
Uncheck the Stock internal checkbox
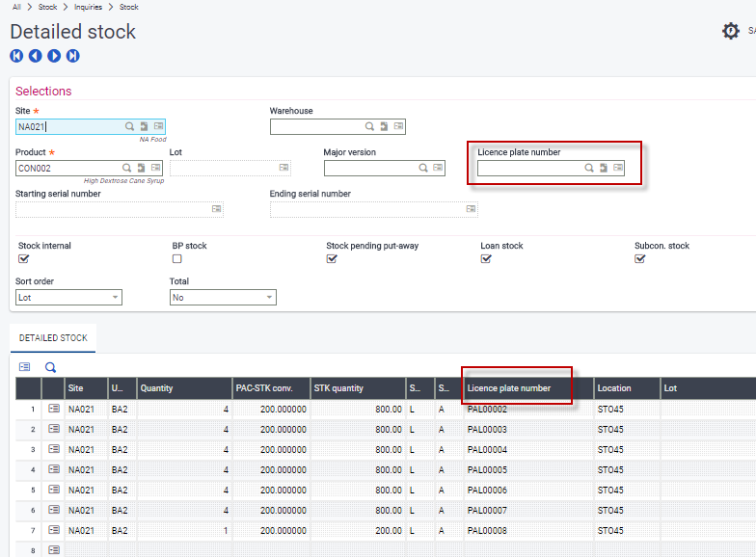coord(23,258)
